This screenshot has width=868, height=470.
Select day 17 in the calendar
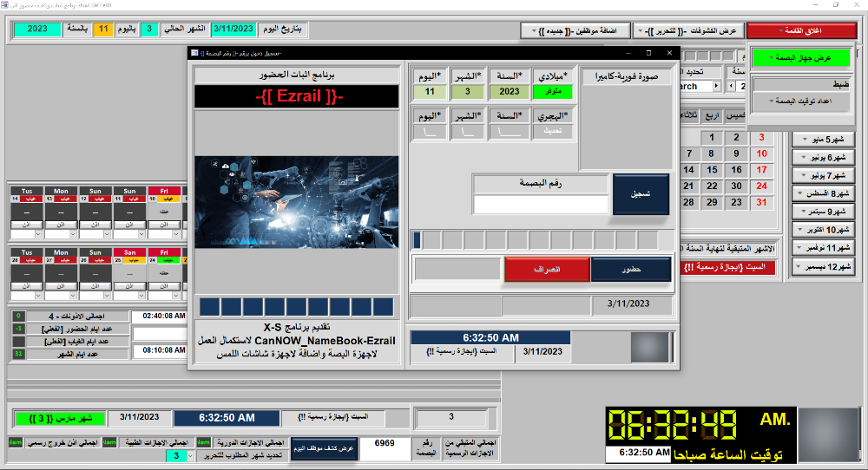[x=762, y=170]
